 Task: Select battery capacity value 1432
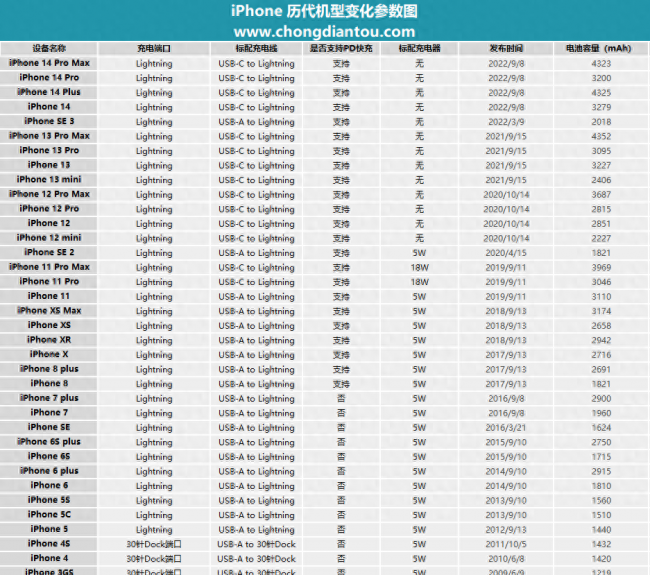601,544
